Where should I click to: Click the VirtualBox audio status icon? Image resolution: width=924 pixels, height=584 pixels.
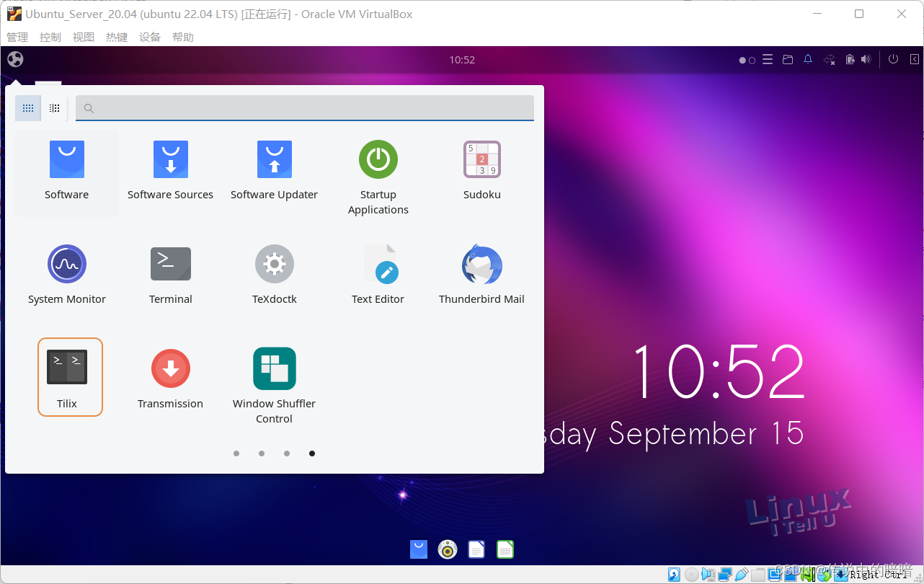coord(708,575)
